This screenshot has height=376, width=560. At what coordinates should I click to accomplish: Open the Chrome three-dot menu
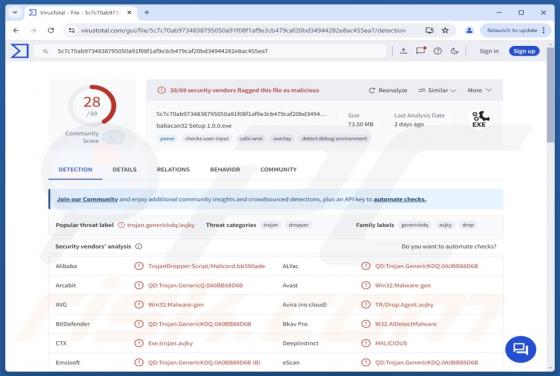click(x=544, y=30)
